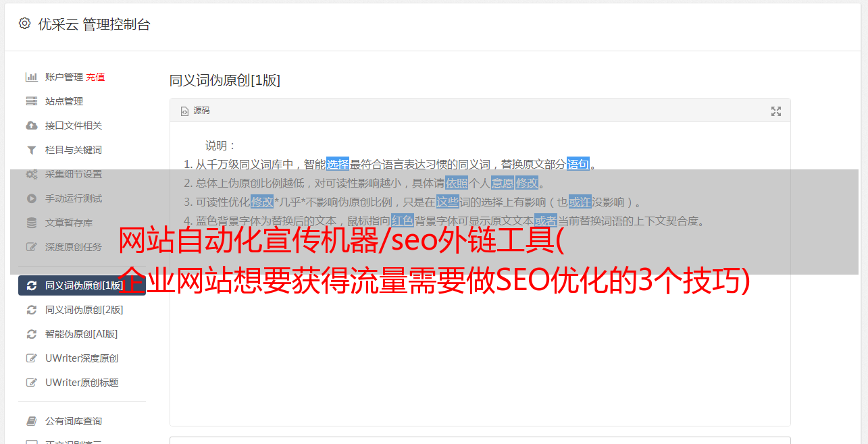Open UWriter原创标题 menu item
Viewport: 868px width, 444px height.
pos(82,383)
